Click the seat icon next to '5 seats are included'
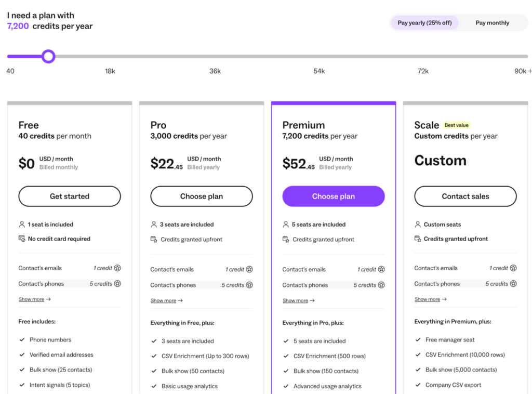Viewport: 532px width, 394px height. coord(286,224)
